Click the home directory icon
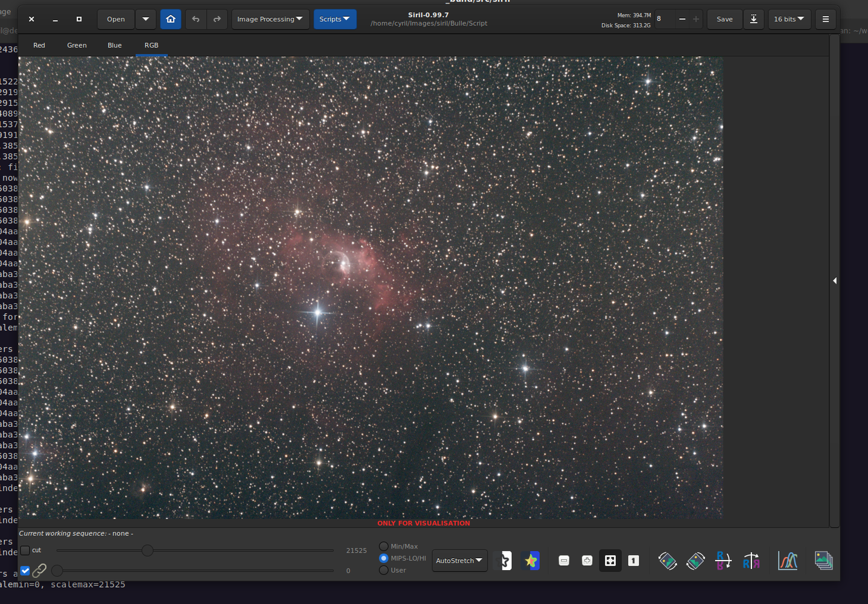 [170, 19]
